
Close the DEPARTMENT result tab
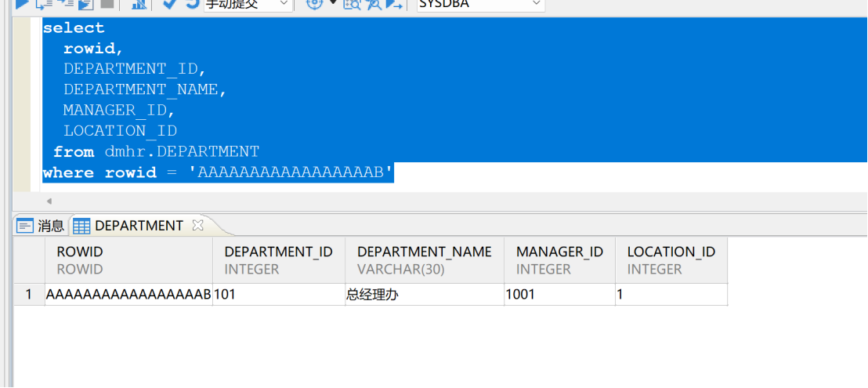click(197, 225)
